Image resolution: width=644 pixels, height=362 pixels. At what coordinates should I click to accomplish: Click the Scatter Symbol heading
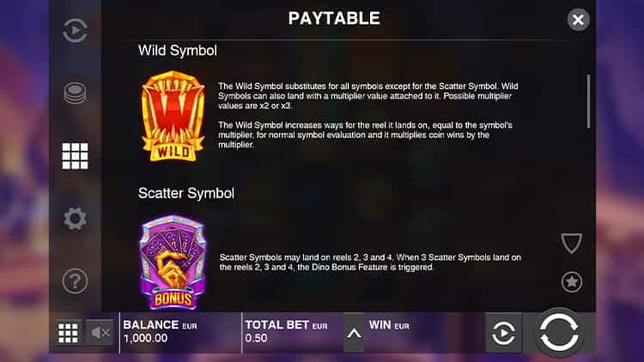[186, 193]
